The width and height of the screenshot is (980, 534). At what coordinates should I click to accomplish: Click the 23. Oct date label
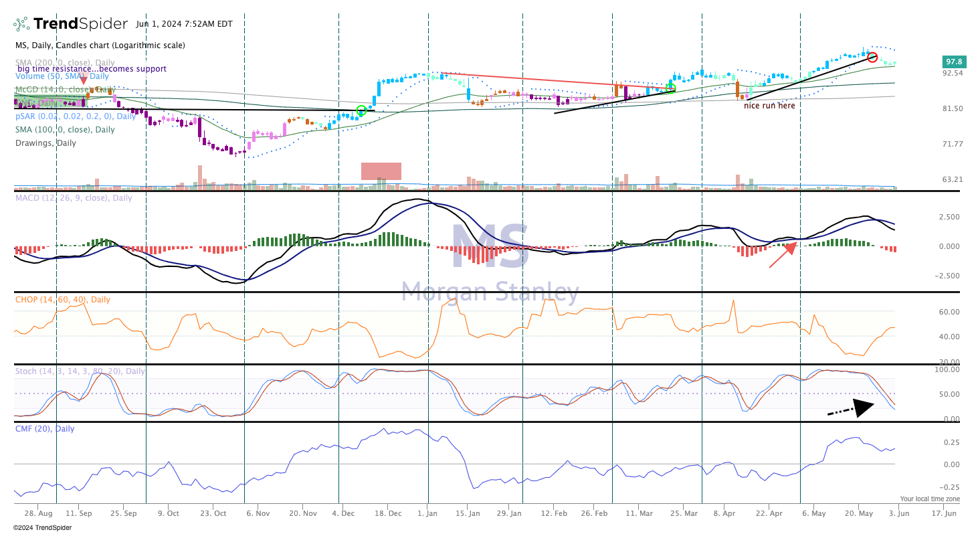[212, 514]
